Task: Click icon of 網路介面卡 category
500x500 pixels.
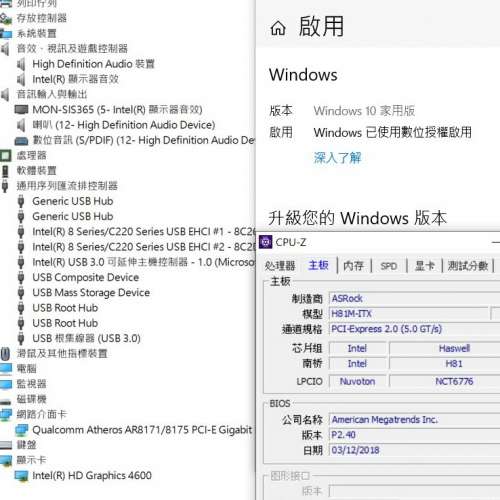Action: coord(6,415)
